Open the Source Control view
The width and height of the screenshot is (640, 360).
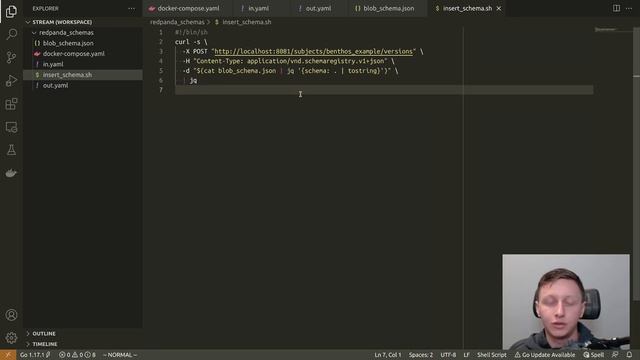coord(11,57)
